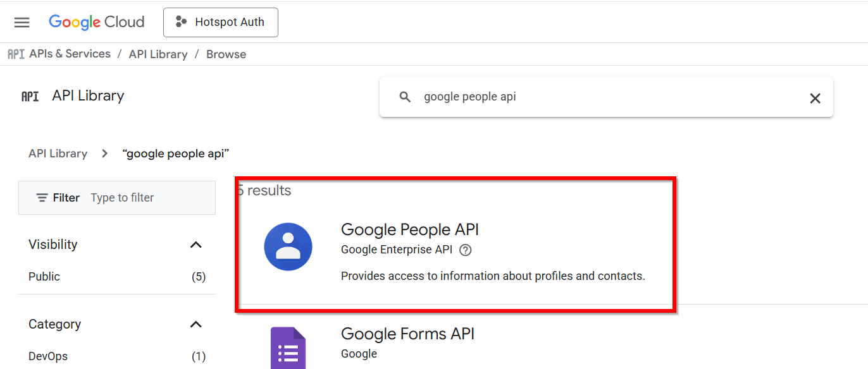Select the DevOps category filter
This screenshot has width=868, height=369.
pyautogui.click(x=48, y=356)
